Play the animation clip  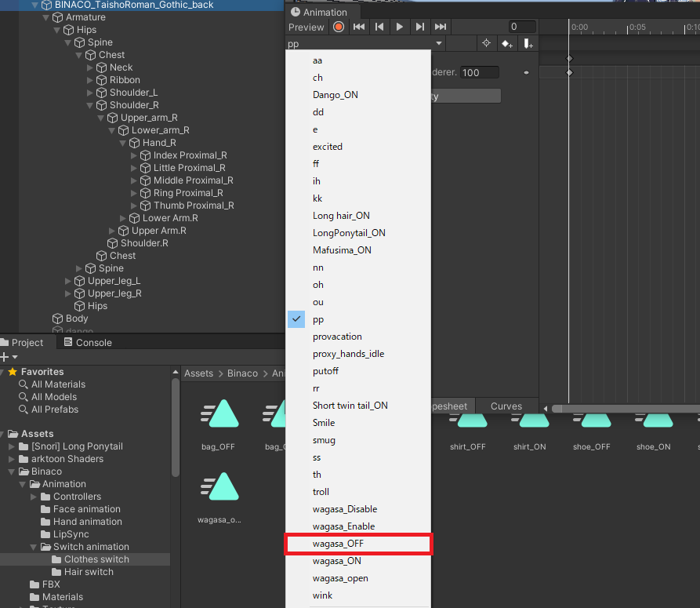400,27
